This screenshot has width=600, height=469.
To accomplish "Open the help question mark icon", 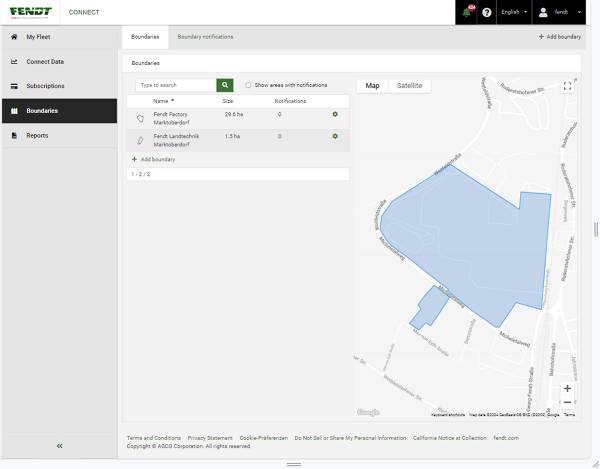I will 486,12.
